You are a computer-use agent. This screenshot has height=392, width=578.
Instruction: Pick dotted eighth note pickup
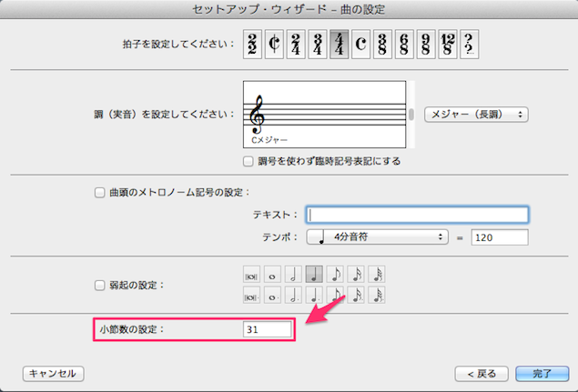[x=336, y=296]
